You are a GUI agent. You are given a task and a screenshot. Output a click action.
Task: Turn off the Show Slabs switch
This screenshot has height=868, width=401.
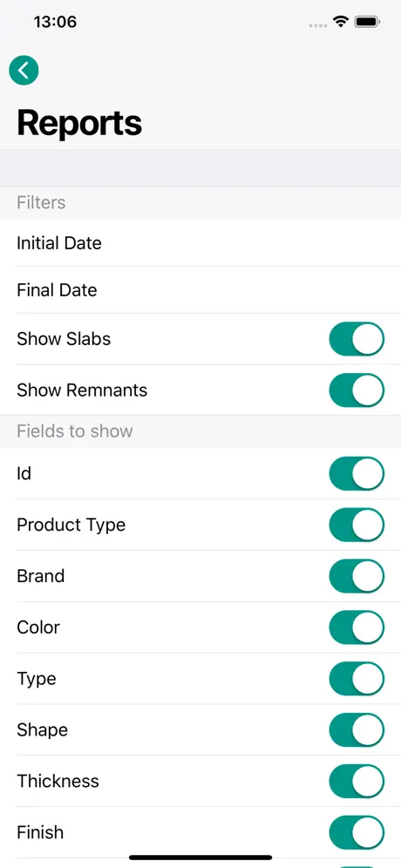coord(357,339)
